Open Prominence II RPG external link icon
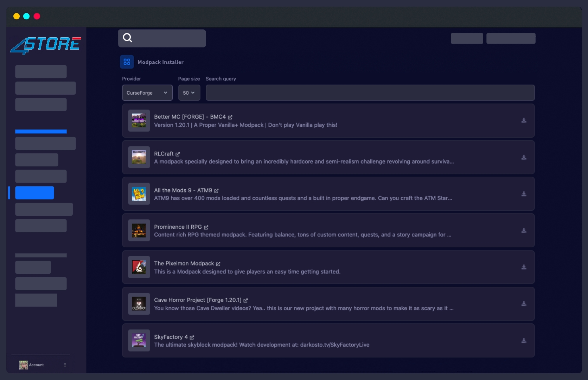 (x=206, y=227)
